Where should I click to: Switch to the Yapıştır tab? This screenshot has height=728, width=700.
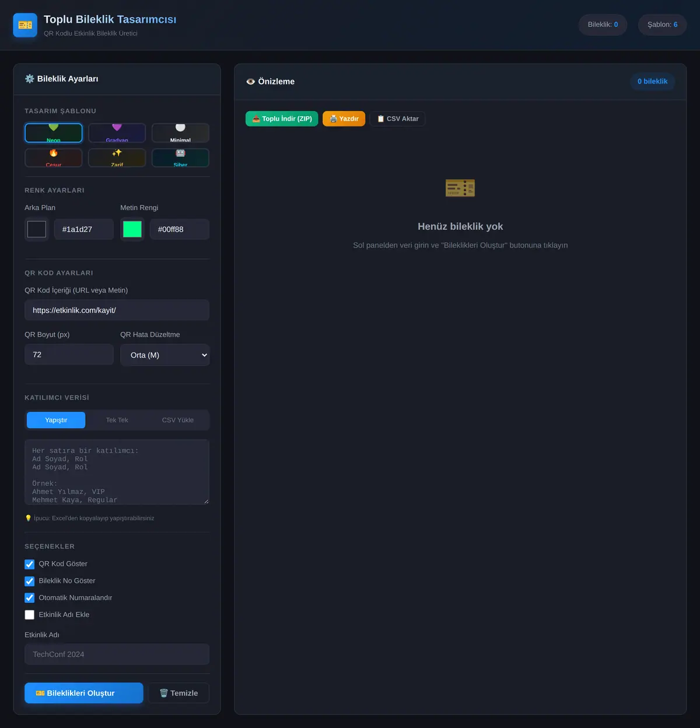tap(56, 420)
